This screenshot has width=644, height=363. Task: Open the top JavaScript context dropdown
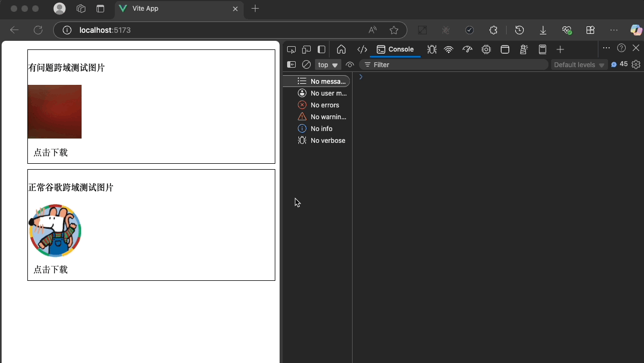(x=328, y=64)
